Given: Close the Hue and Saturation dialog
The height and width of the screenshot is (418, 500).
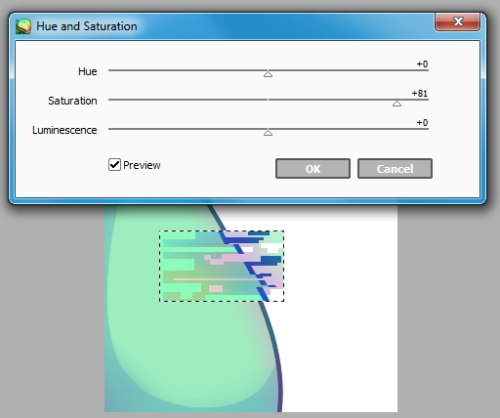Looking at the screenshot, I should 458,22.
